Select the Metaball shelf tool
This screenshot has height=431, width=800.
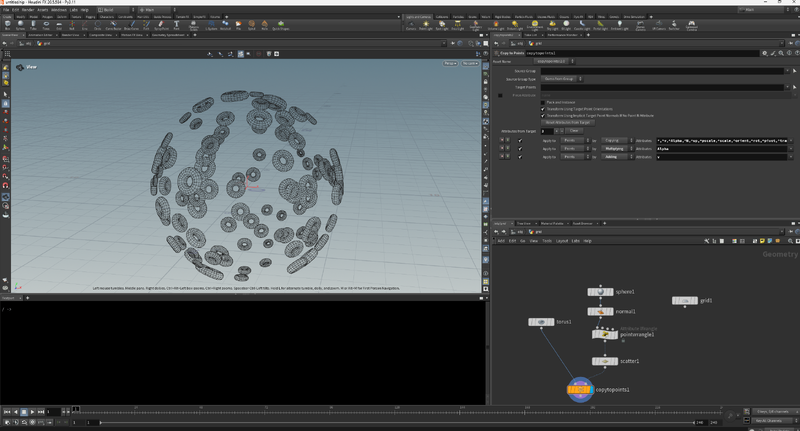coord(225,24)
